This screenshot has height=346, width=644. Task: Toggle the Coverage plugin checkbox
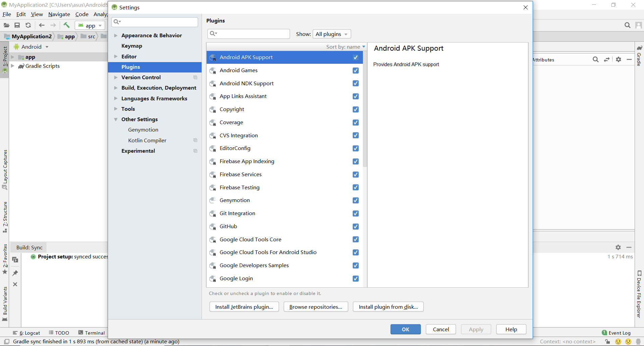pos(356,122)
